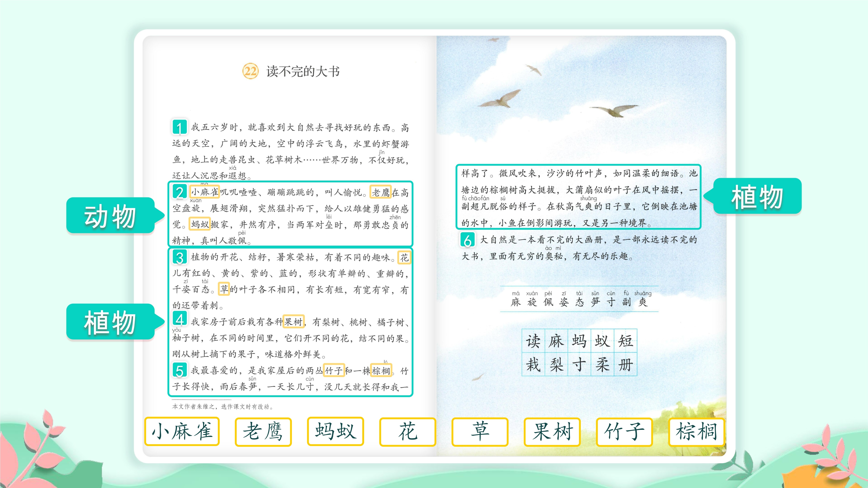Click 麻 in the writing grid
868x488 pixels.
556,341
